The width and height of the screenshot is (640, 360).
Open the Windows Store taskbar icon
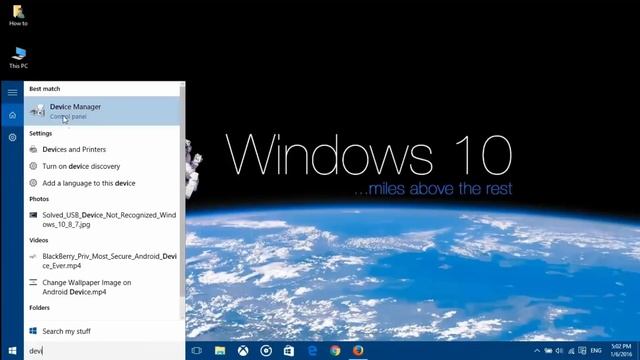pyautogui.click(x=289, y=351)
